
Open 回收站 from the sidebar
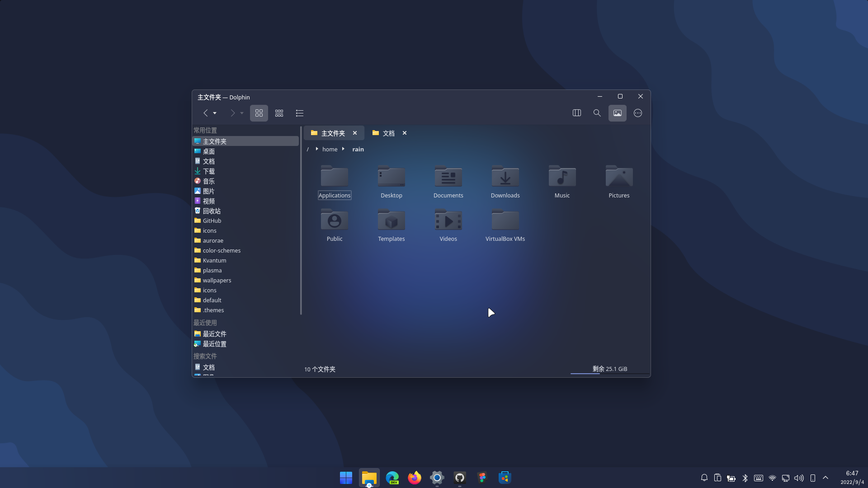click(x=213, y=211)
